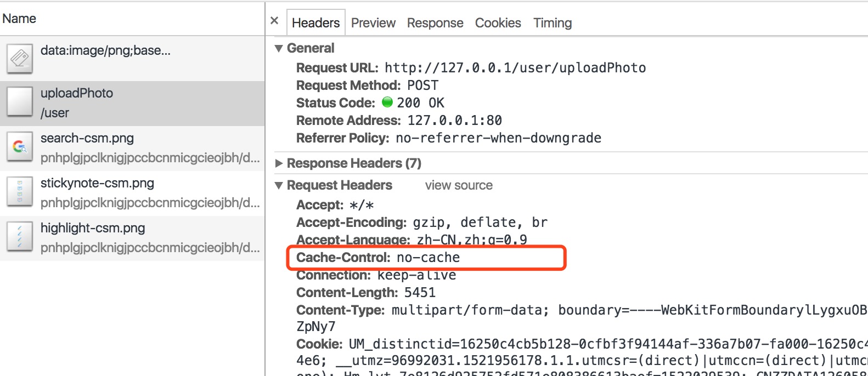Click the stickynote-csm.png file icon
868x376 pixels.
coord(20,192)
